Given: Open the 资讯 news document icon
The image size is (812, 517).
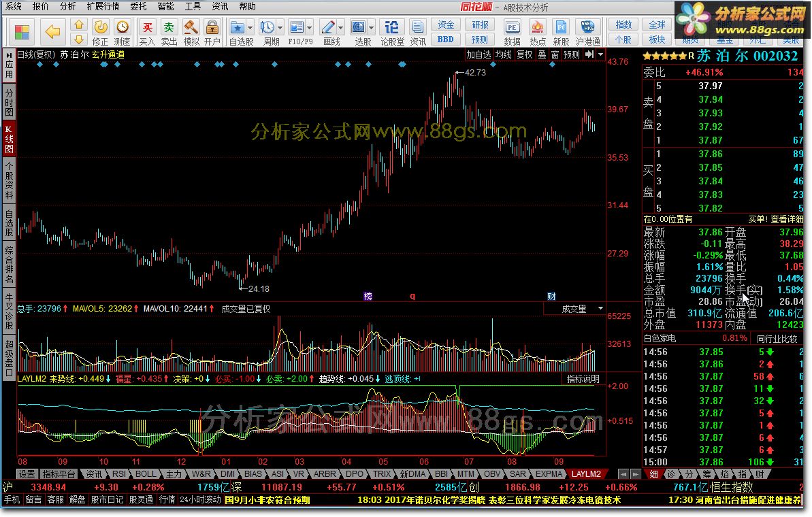Looking at the screenshot, I should tap(417, 32).
